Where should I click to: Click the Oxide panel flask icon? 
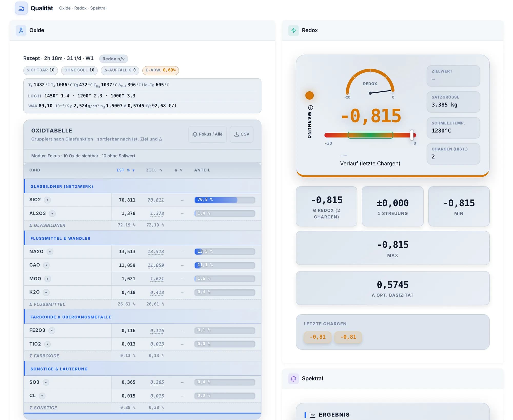pos(21,30)
